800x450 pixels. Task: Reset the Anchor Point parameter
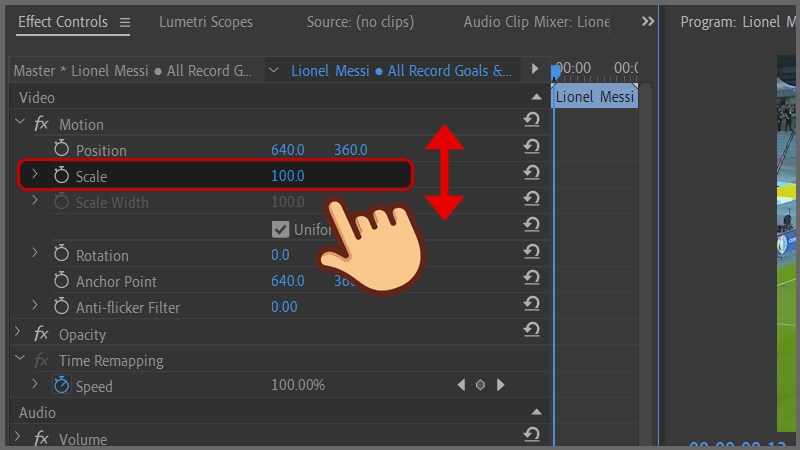532,277
